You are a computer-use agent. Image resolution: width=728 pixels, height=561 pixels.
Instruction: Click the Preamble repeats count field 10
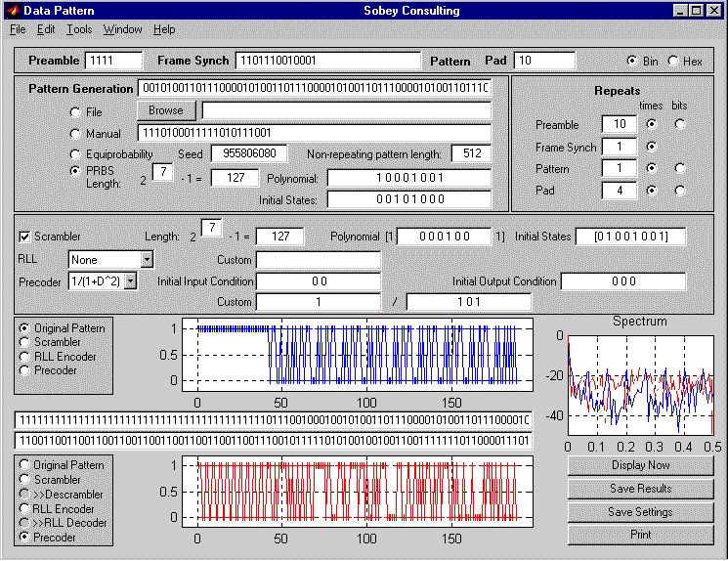tap(620, 124)
